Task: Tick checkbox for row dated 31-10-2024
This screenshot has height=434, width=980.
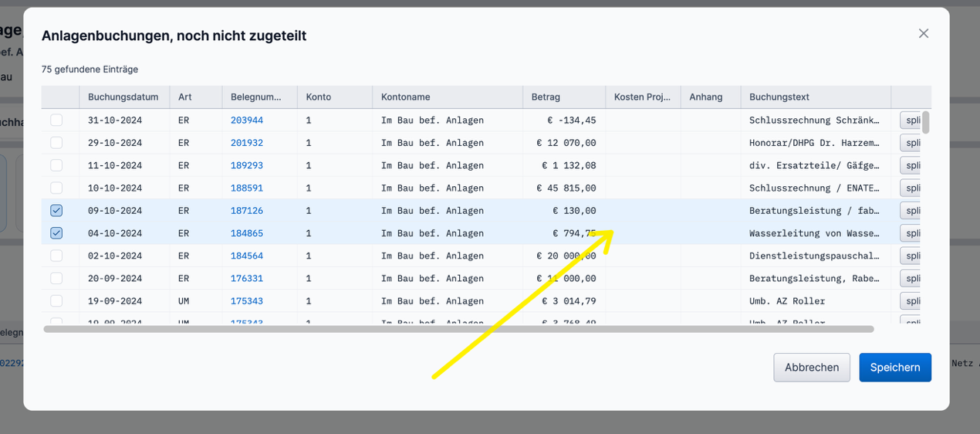Action: pos(56,120)
